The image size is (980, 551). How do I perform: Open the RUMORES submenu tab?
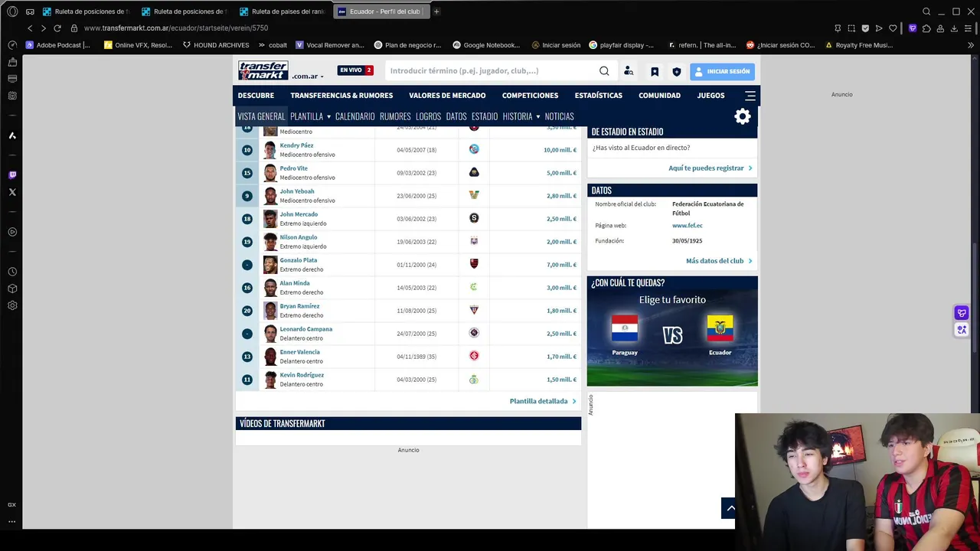[x=395, y=116]
